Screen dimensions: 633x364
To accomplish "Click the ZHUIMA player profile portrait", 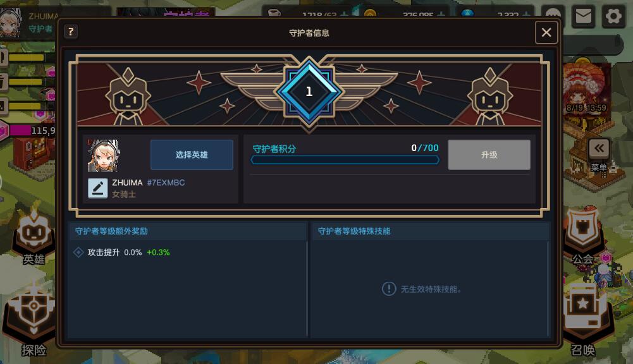I will point(11,22).
